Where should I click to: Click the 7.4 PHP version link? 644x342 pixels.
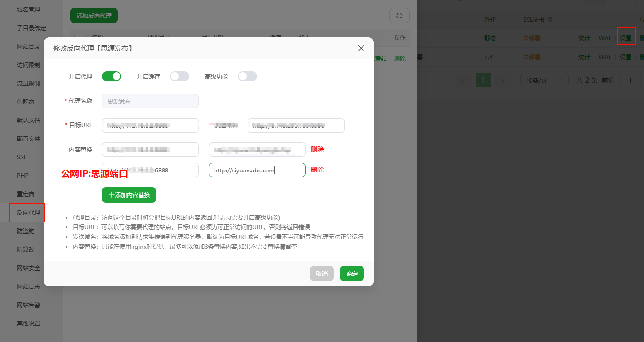[x=488, y=57]
